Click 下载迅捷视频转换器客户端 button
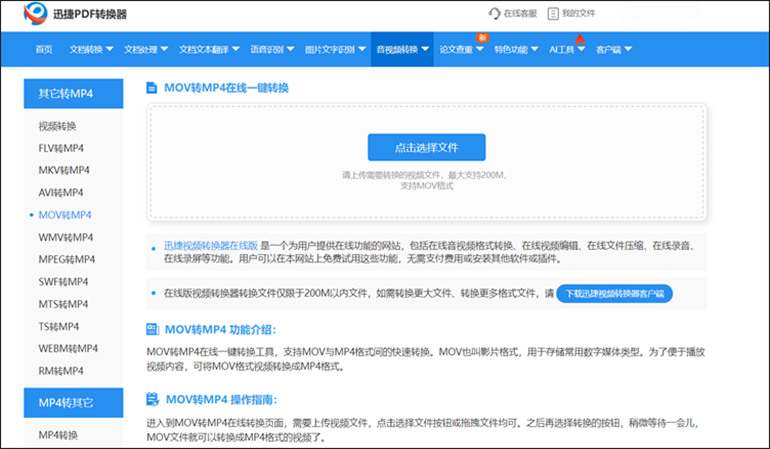 [x=614, y=293]
